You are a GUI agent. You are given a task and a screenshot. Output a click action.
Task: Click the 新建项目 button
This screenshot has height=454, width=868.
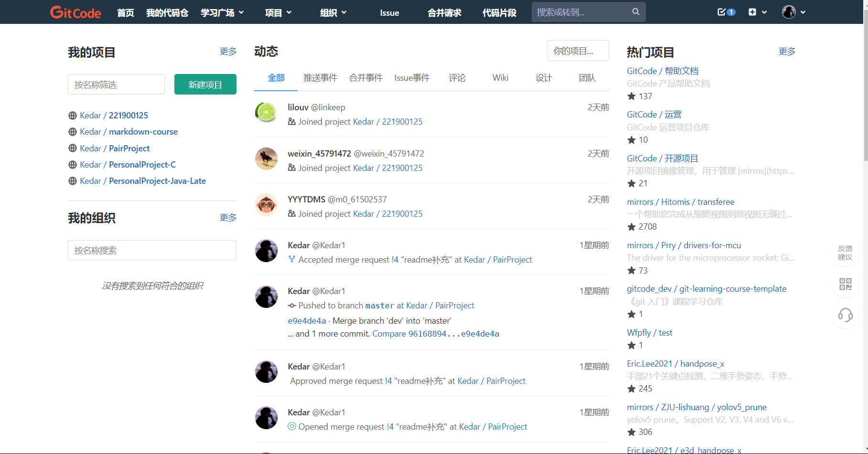click(205, 84)
